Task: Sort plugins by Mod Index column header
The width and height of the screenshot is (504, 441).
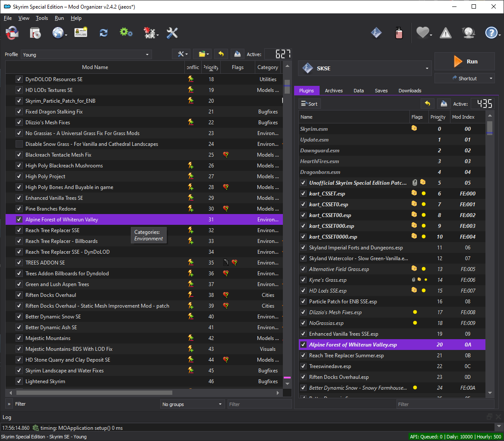Action: point(463,117)
